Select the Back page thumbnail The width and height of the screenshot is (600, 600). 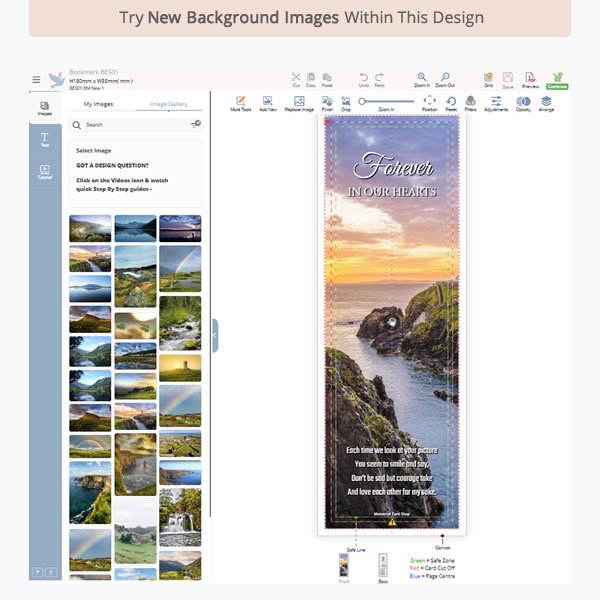381,567
